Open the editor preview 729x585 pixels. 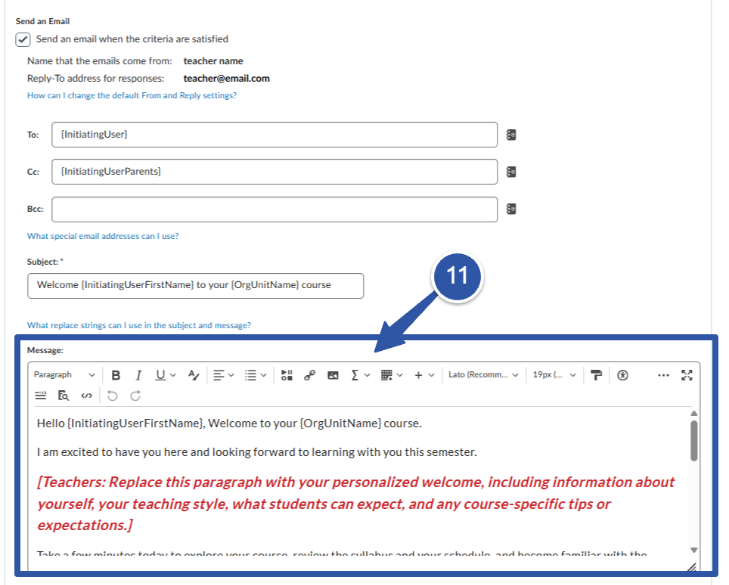pyautogui.click(x=63, y=396)
